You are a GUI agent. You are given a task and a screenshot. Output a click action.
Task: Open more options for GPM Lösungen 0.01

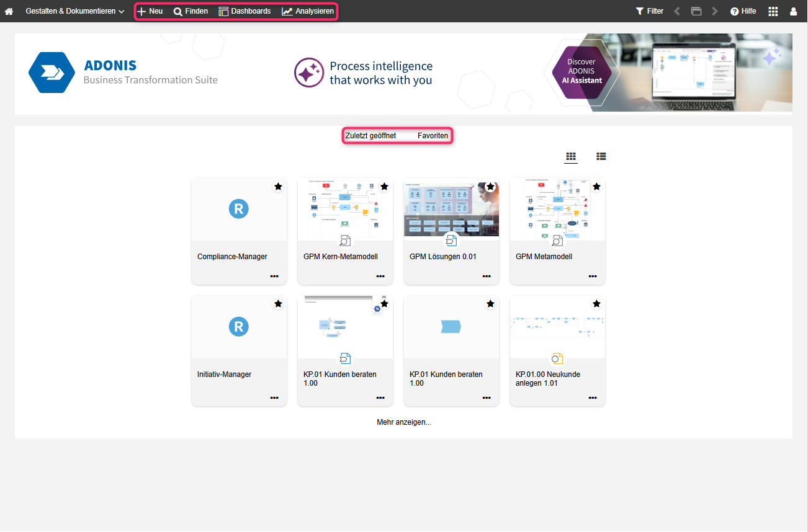487,277
